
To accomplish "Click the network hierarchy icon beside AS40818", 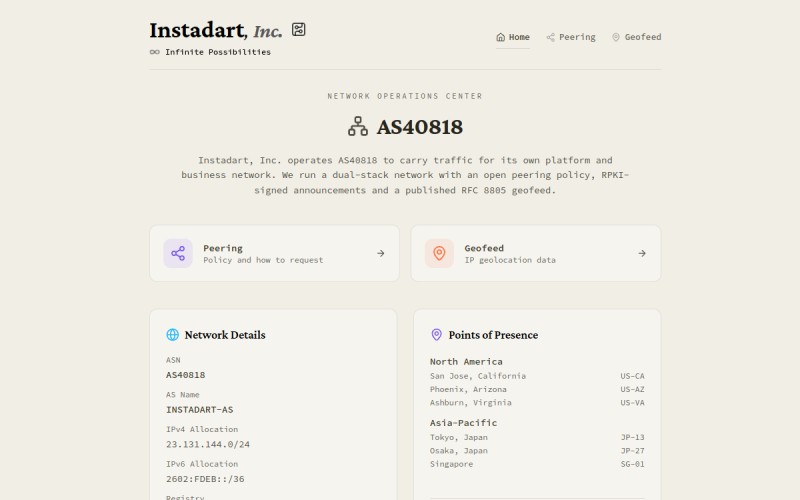I will point(358,126).
